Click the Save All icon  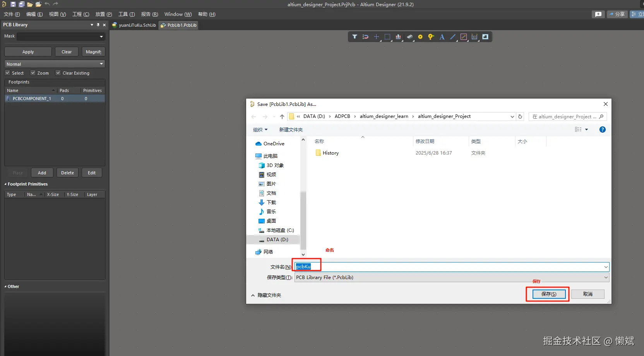click(x=21, y=4)
